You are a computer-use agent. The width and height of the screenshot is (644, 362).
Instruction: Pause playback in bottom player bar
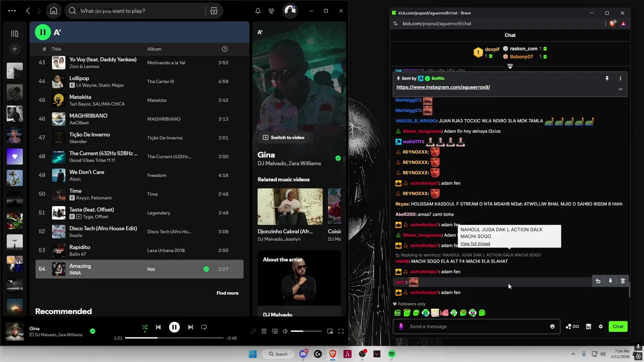[x=174, y=327]
